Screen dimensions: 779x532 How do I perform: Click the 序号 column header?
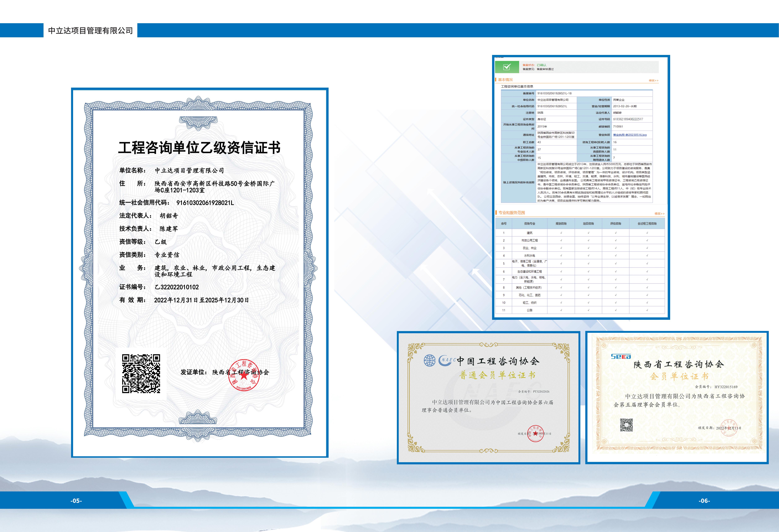[x=504, y=224]
